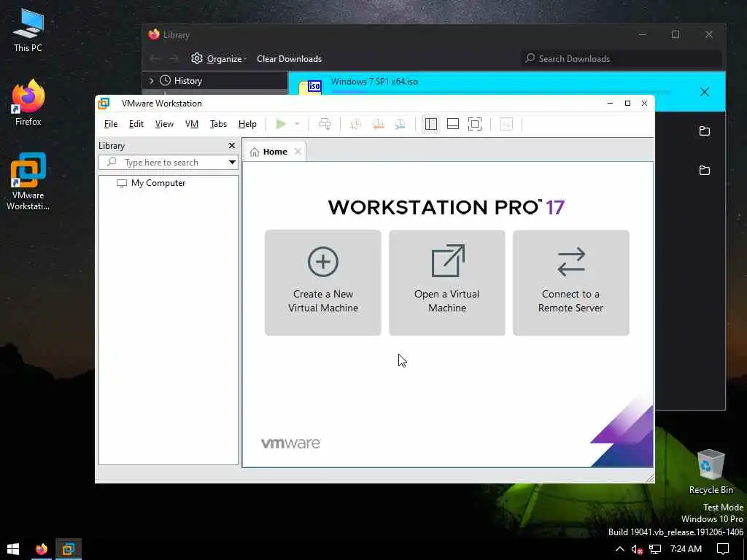The height and width of the screenshot is (560, 747).
Task: Click the Library forward arrow
Action: (x=174, y=58)
